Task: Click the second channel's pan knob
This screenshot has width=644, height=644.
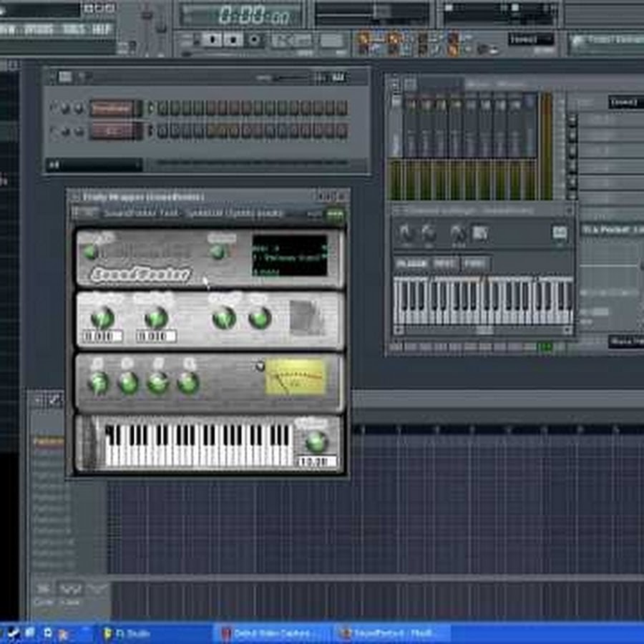Action: 65,132
